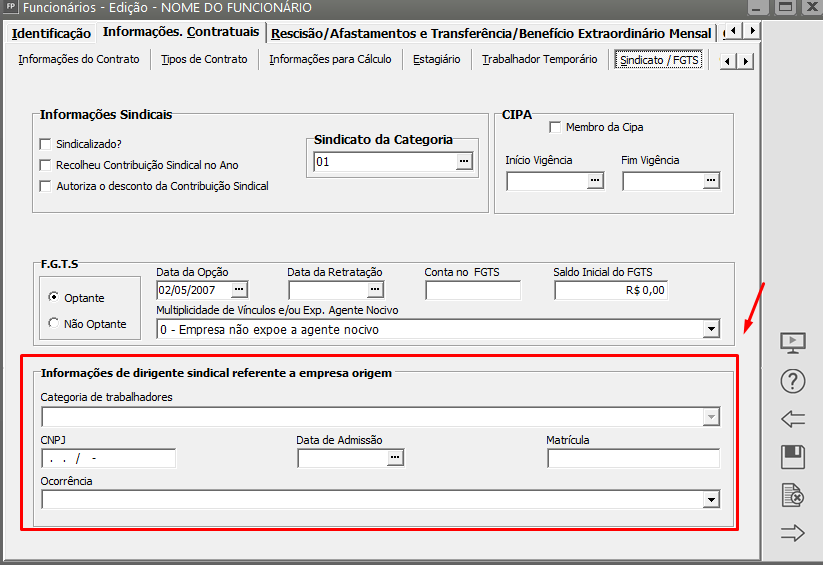Click Saldo Inicial do FGTS field

tap(611, 290)
